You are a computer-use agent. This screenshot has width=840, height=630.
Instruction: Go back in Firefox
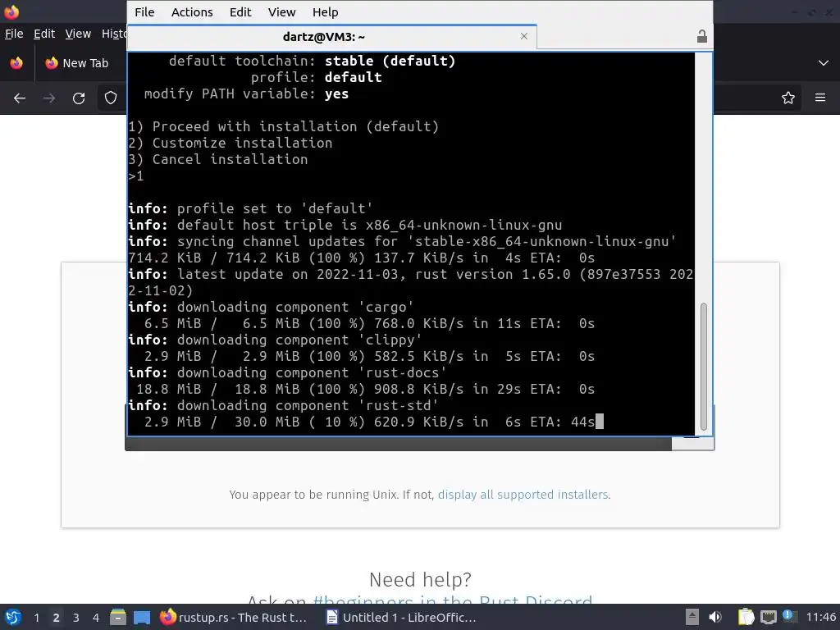tap(20, 98)
